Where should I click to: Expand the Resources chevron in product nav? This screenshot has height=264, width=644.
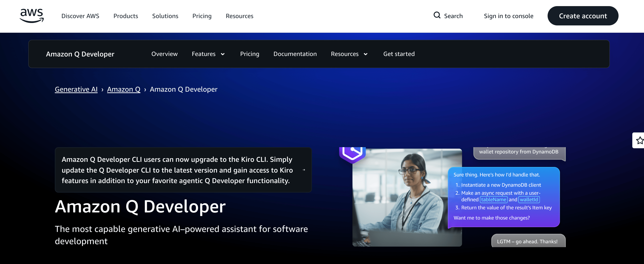[366, 54]
